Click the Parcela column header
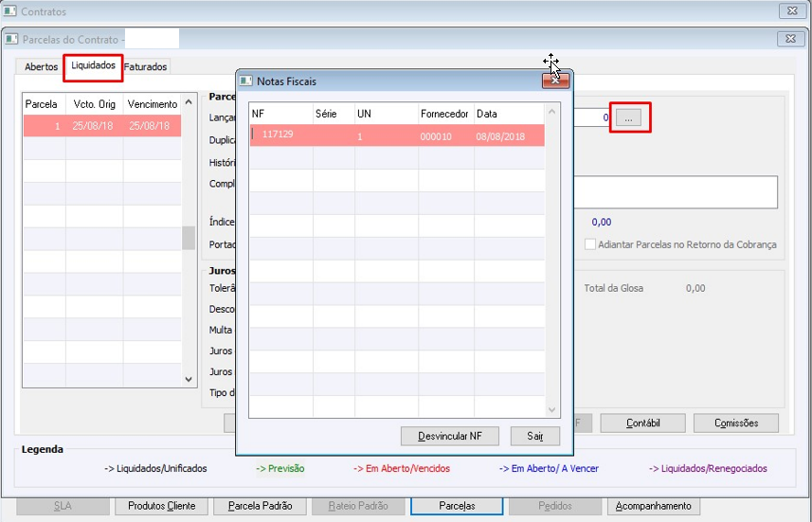The width and height of the screenshot is (812, 522). pos(45,104)
